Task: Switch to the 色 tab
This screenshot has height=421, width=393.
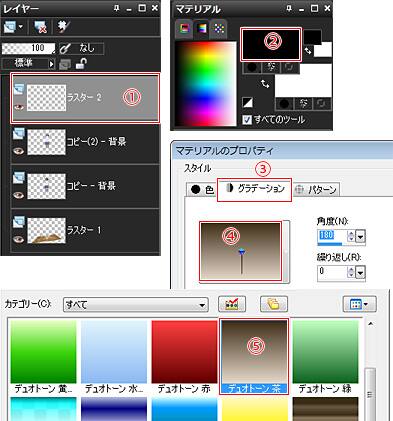Action: [x=202, y=190]
